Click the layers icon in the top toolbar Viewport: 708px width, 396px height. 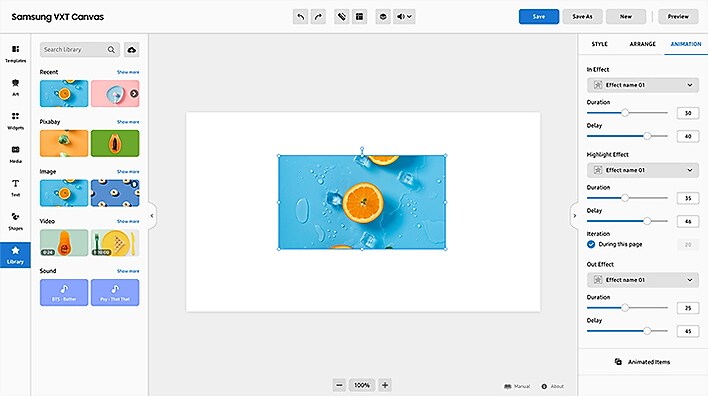click(x=383, y=17)
